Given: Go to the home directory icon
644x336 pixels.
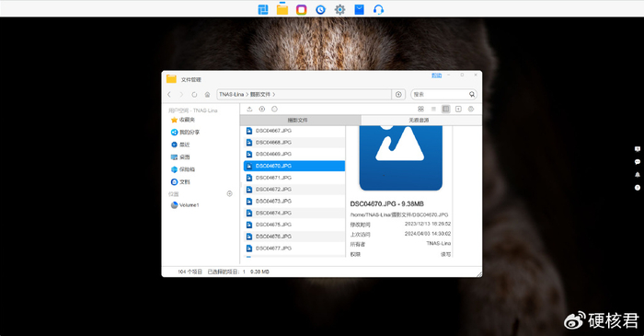Looking at the screenshot, I should click(207, 95).
